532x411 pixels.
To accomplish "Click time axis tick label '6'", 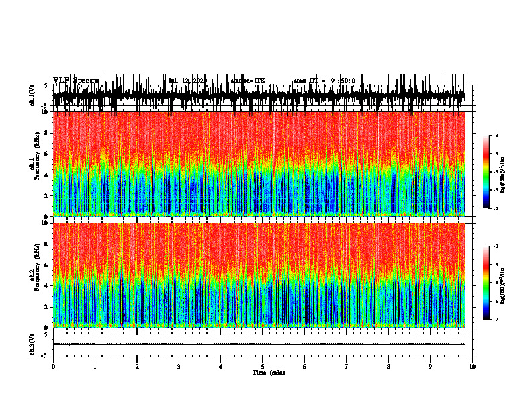I will (x=305, y=367).
